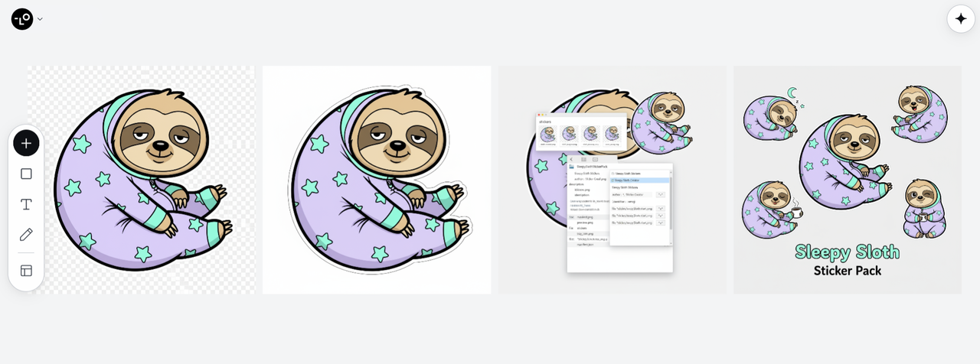The image size is (980, 364).
Task: Open the layout templates panel icon
Action: point(26,271)
